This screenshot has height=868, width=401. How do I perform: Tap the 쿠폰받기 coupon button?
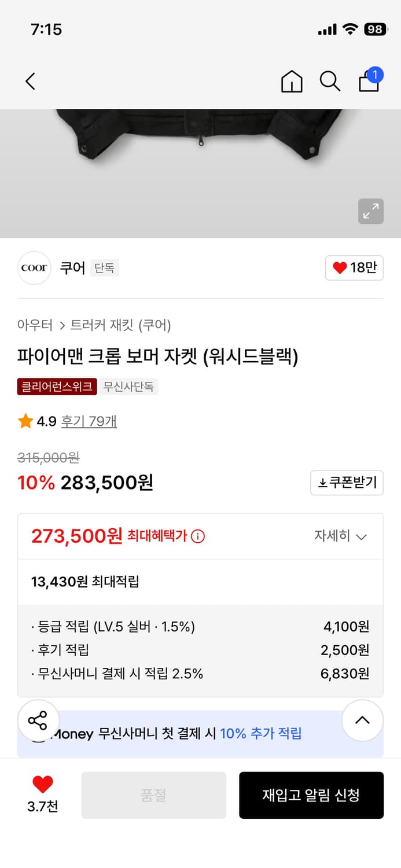[347, 483]
